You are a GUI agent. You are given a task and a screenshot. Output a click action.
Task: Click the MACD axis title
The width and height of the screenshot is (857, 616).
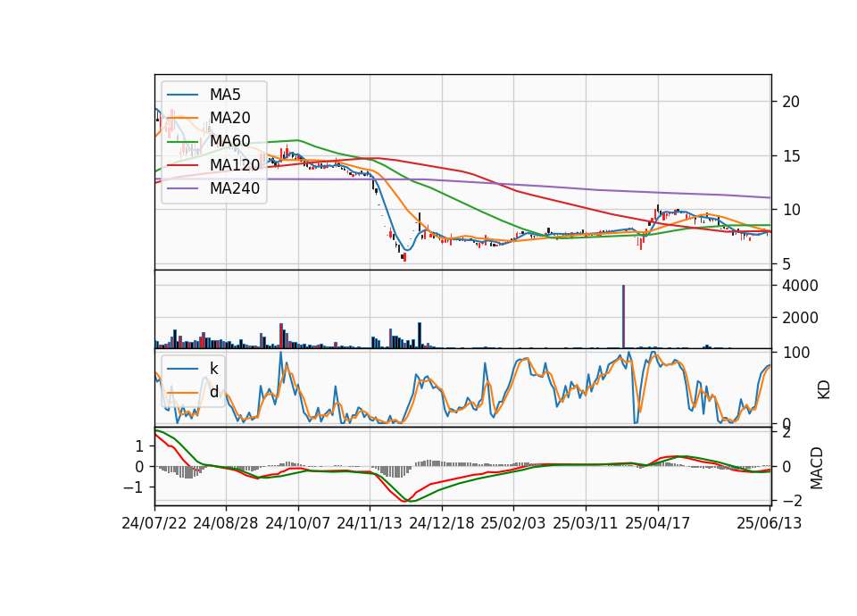pos(817,468)
